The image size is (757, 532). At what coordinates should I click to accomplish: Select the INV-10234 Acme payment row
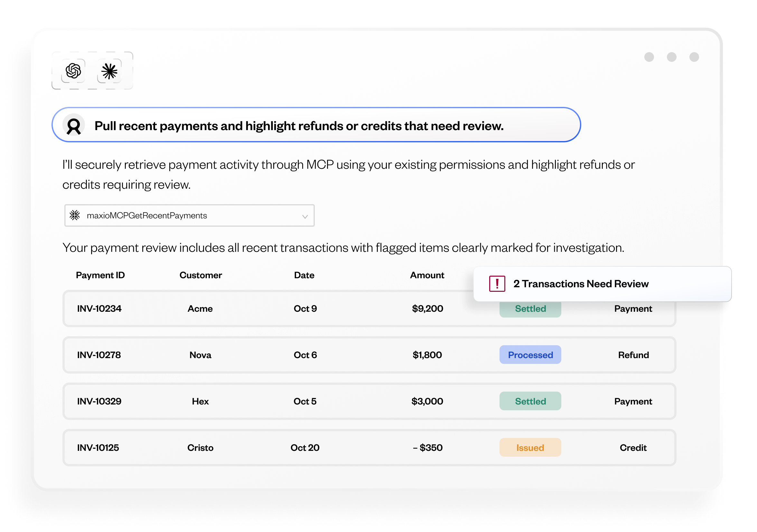pos(264,309)
